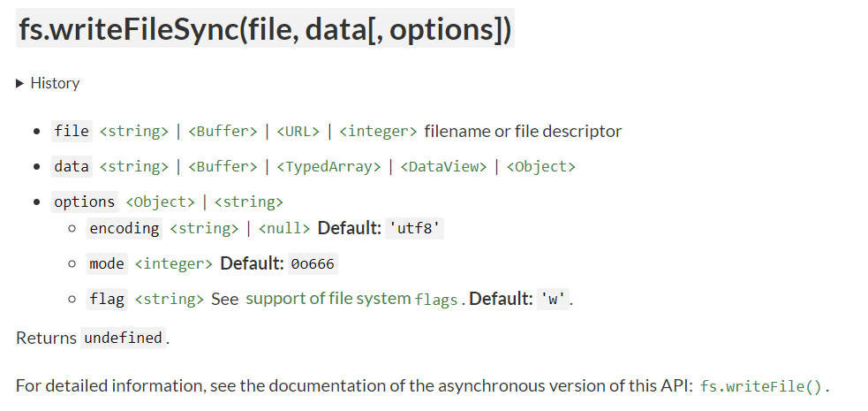868x411 pixels.
Task: Open the support of file system flags link
Action: click(351, 299)
